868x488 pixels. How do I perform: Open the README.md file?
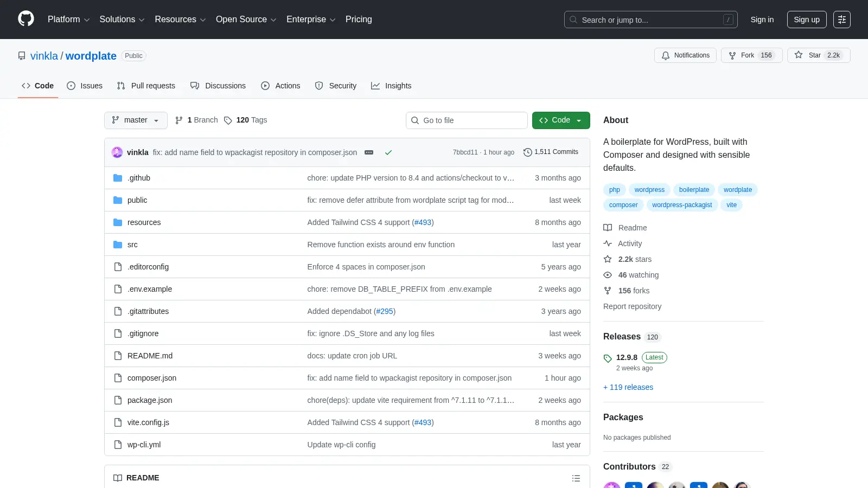click(x=150, y=356)
